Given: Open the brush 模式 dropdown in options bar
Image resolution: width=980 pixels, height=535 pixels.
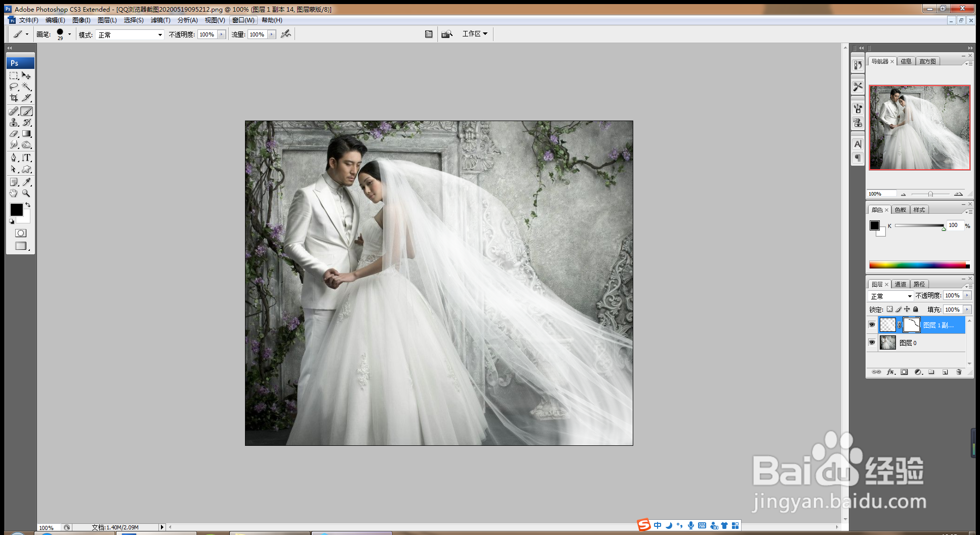Looking at the screenshot, I should coord(130,34).
